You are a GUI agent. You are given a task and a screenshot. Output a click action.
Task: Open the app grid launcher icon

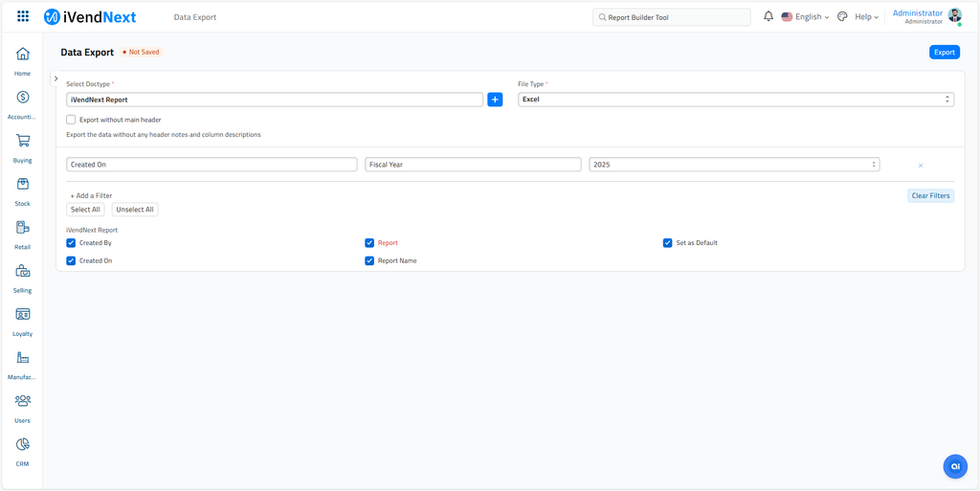click(23, 17)
